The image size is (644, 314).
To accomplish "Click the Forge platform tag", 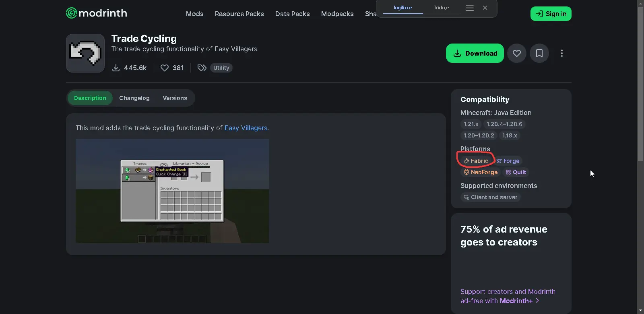I will click(508, 161).
